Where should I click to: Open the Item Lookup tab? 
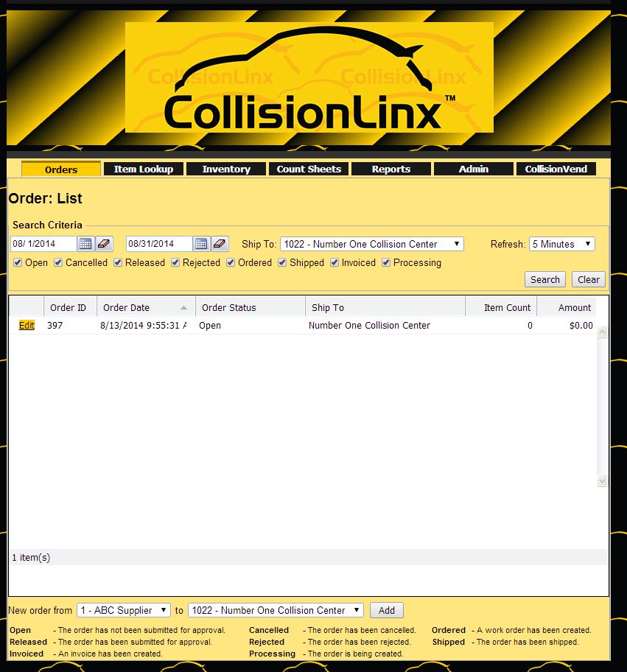pyautogui.click(x=144, y=169)
